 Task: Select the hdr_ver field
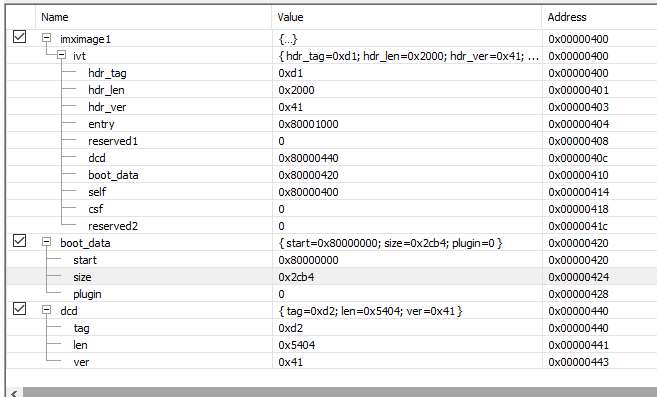[x=107, y=107]
